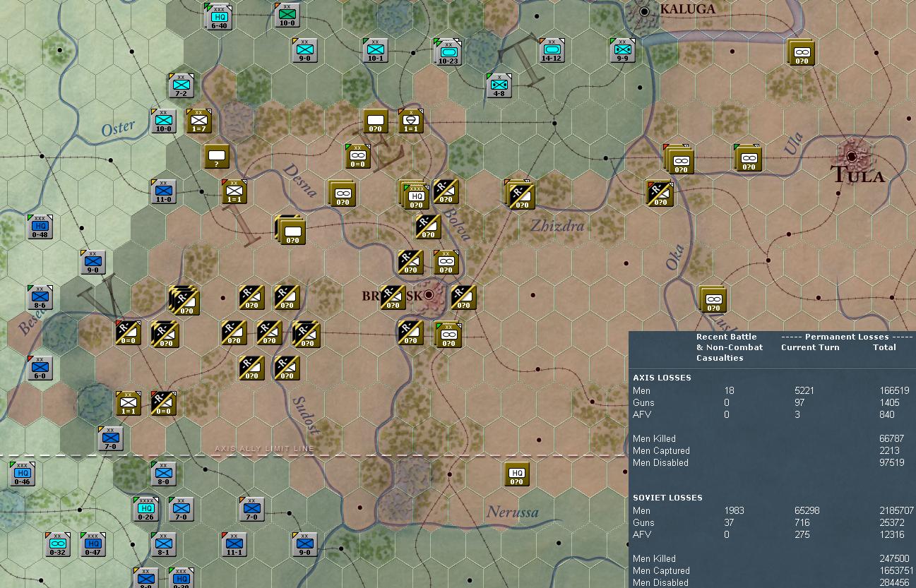Click the Nerussa river label
Screen dimensions: 916x588
(x=513, y=512)
